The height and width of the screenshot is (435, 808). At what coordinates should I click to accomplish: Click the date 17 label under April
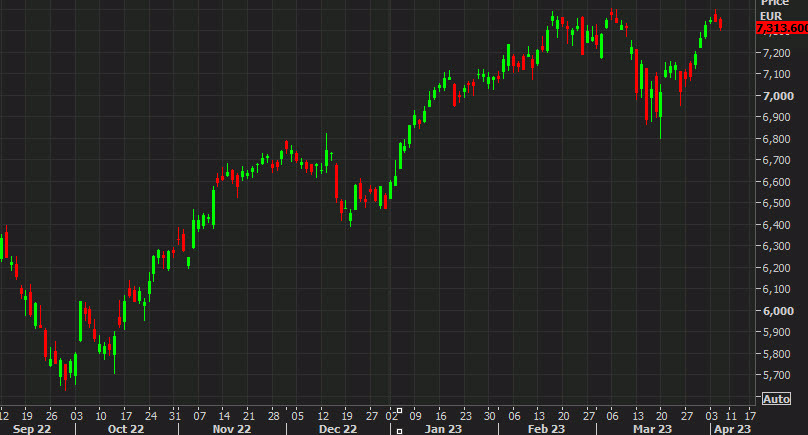pyautogui.click(x=750, y=416)
